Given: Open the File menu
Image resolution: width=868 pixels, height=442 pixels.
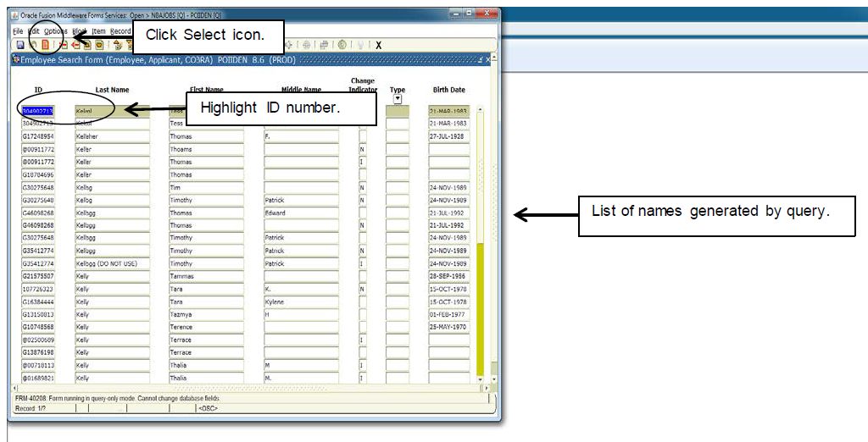Looking at the screenshot, I should (x=18, y=31).
